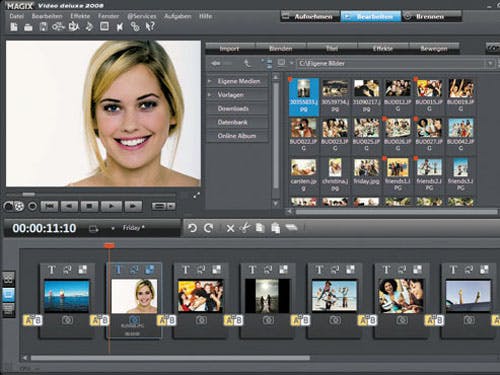Switch to the Brennen mode
The image size is (500, 375).
coord(432,16)
